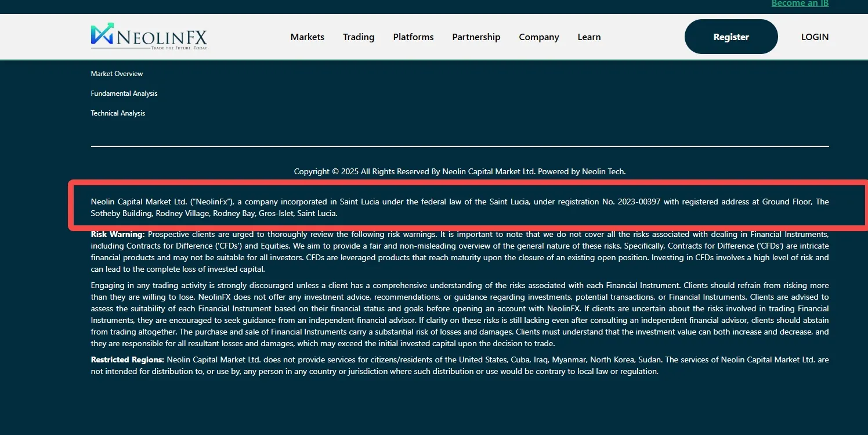The image size is (868, 435).
Task: Follow the Become an IB link
Action: (x=800, y=3)
